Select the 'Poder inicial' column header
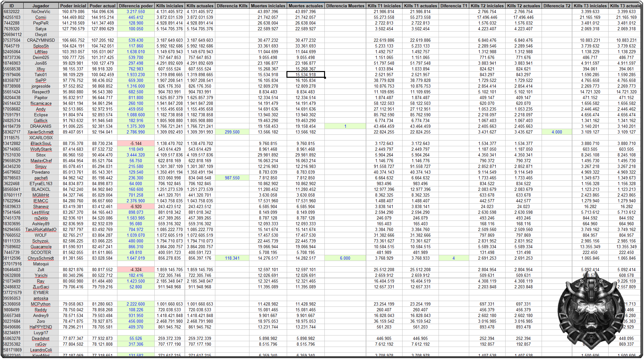This screenshot has width=644, height=360. pyautogui.click(x=73, y=6)
